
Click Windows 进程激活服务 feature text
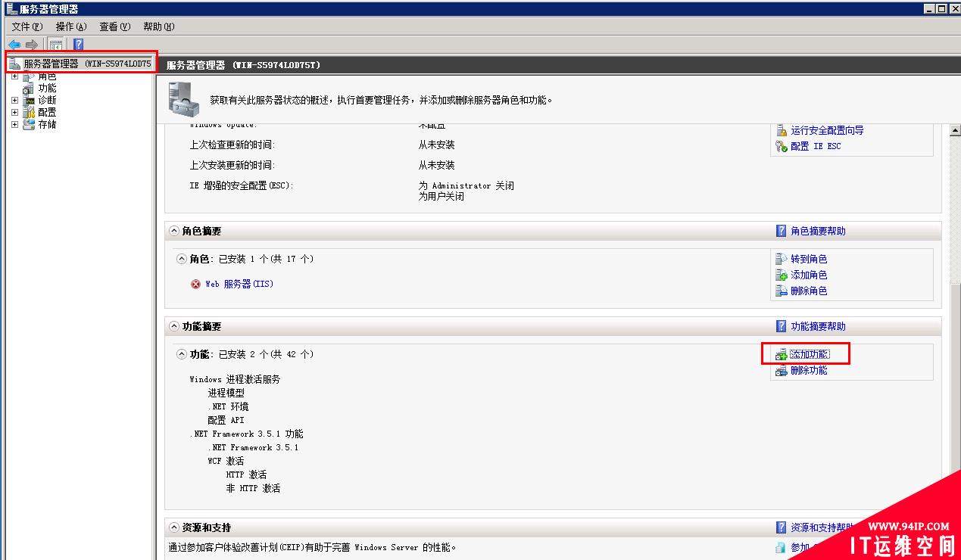click(235, 379)
